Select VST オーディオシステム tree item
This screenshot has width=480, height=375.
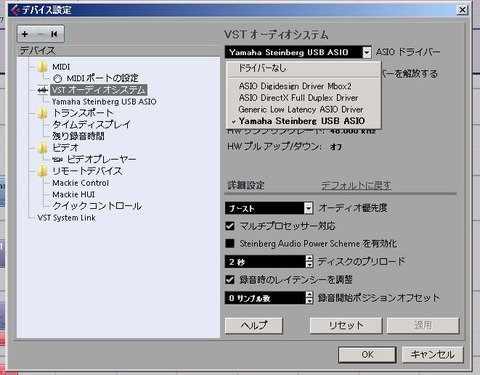click(99, 90)
